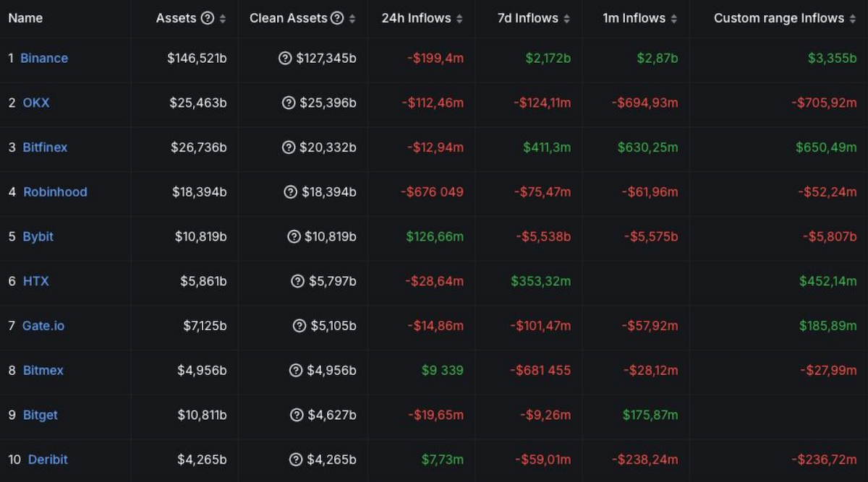
Task: Click the Custom range Inflows header label
Action: coord(779,18)
